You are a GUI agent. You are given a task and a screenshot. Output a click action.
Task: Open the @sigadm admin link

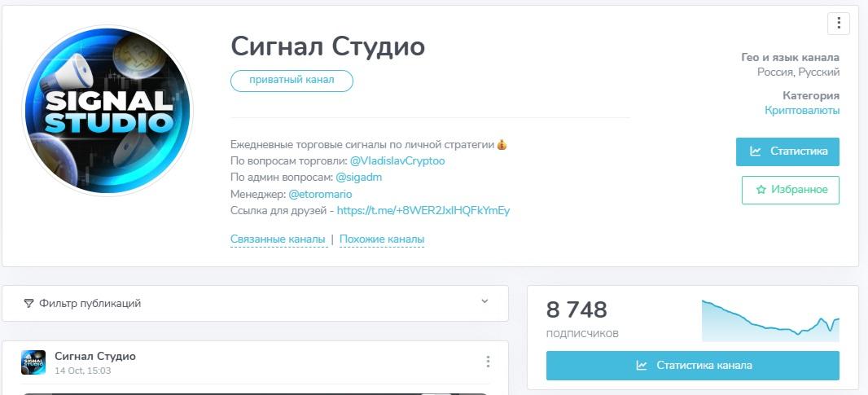point(358,177)
